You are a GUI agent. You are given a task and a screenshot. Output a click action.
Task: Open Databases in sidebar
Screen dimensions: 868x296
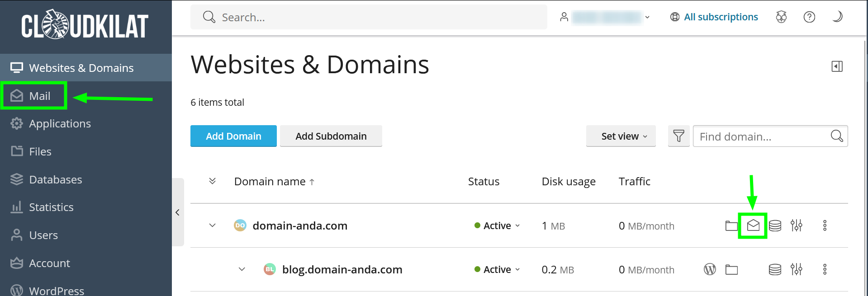point(86,179)
